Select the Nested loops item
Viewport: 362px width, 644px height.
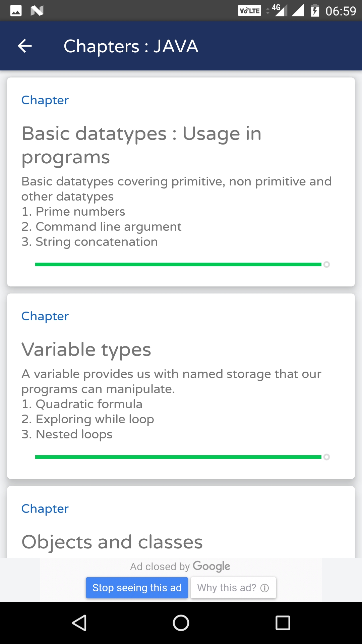pyautogui.click(x=67, y=434)
